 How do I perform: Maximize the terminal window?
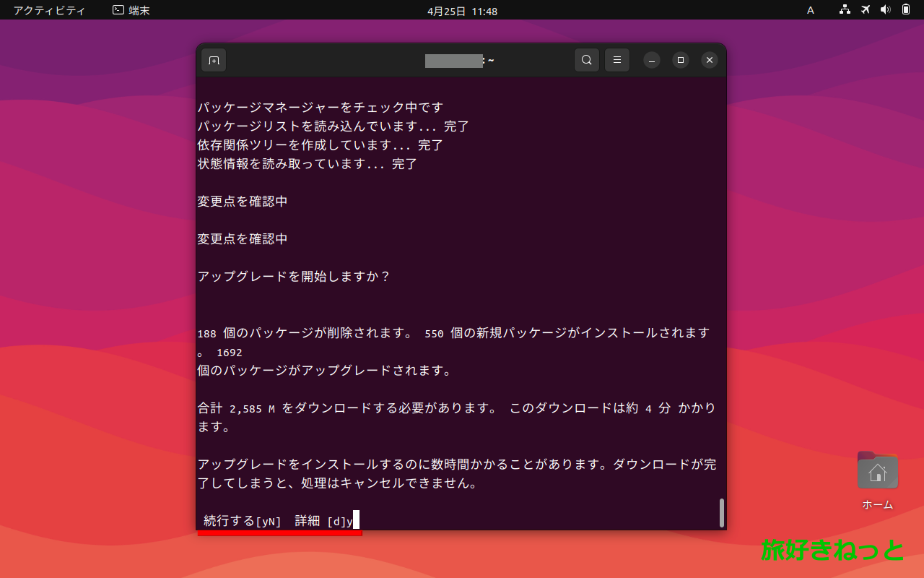[x=680, y=60]
